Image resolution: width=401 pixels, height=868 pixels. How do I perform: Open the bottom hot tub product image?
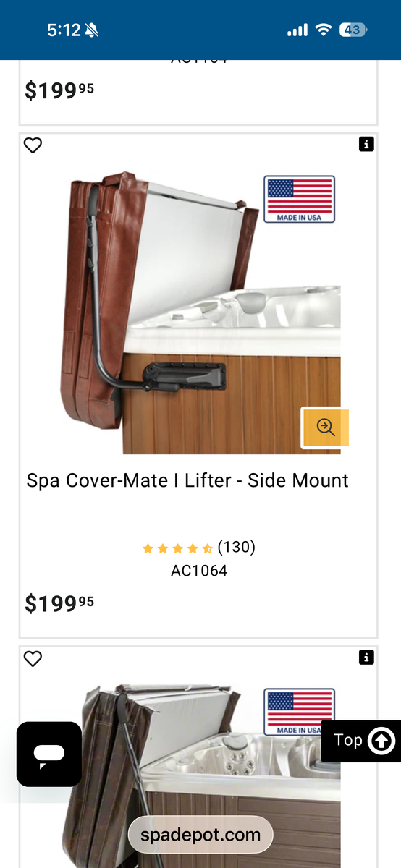point(200,774)
